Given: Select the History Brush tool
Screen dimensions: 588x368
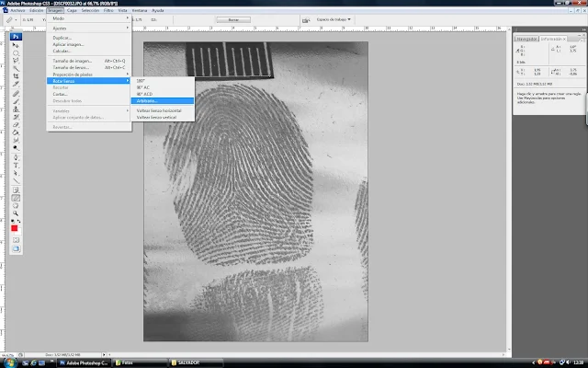Looking at the screenshot, I should 16,117.
